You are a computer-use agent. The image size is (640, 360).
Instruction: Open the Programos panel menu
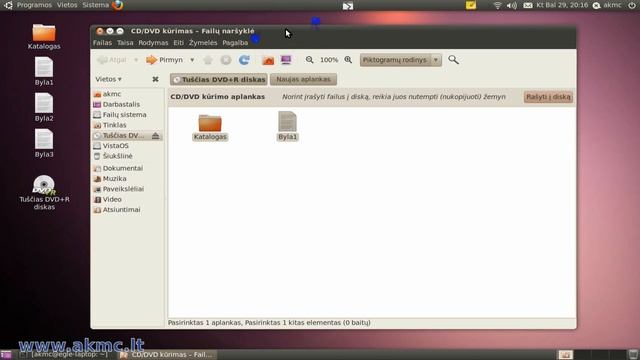[34, 5]
